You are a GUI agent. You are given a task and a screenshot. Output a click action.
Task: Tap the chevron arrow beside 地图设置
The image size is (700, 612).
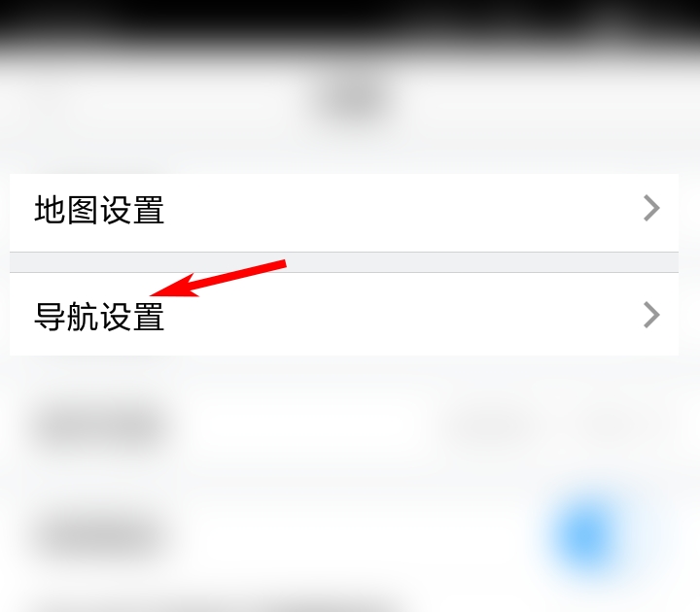tap(651, 208)
